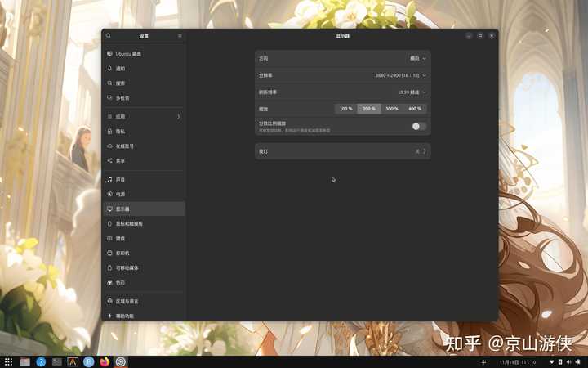Open the blue R app in taskbar
This screenshot has height=368, width=588.
88,362
